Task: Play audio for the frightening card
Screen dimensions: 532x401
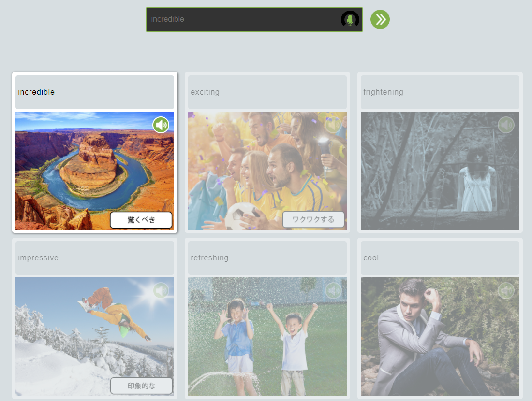Action: 506,125
